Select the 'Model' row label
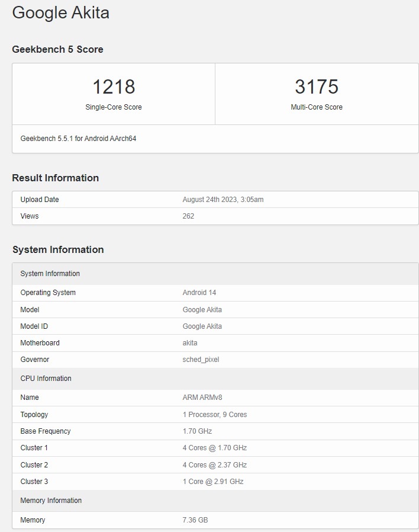Viewport: 419px width, 532px height. pyautogui.click(x=30, y=310)
